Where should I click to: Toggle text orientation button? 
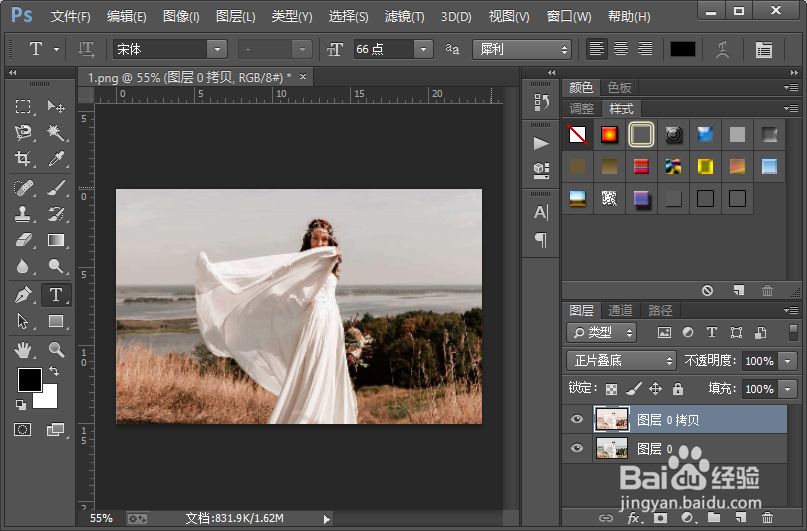(x=86, y=49)
